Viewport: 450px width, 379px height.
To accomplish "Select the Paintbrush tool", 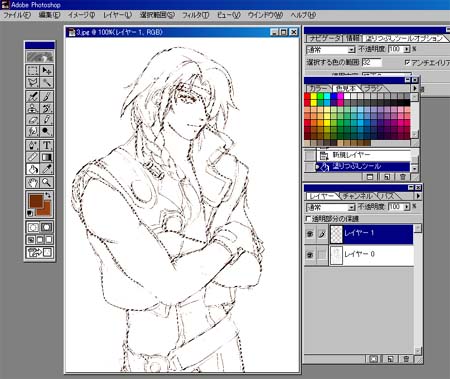I will (46, 97).
